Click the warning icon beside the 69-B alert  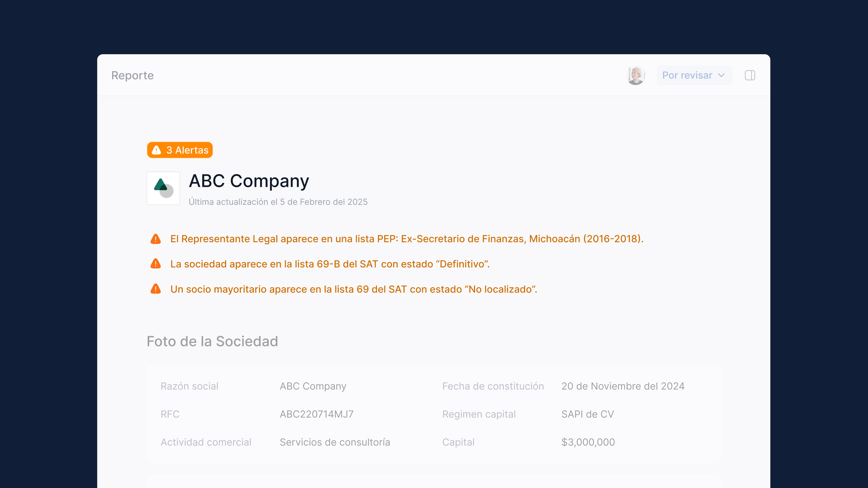click(x=156, y=264)
